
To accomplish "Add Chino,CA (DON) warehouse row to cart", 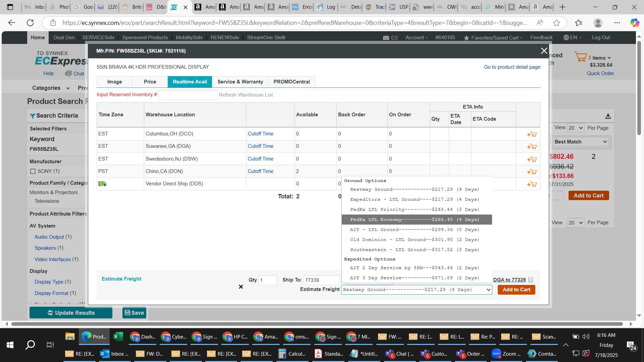I will [x=532, y=172].
